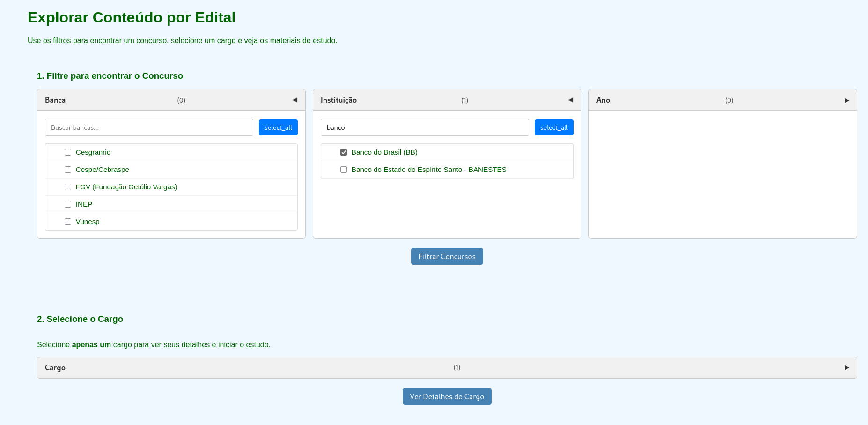Focus the Buscar bancas search field
Screen dimensions: 868x425
tap(149, 127)
